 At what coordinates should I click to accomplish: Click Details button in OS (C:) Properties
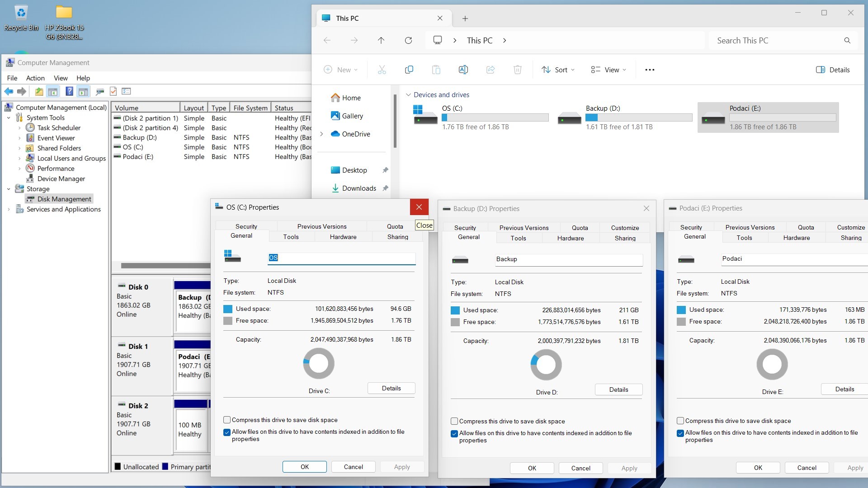point(392,388)
